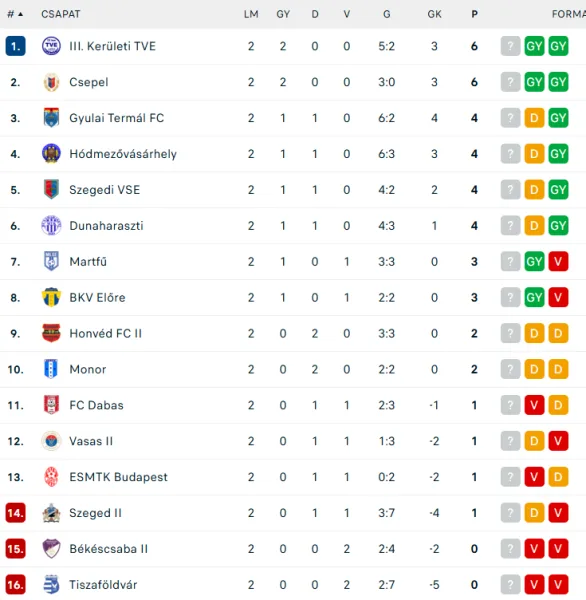Image resolution: width=586 pixels, height=600 pixels.
Task: Sort table by the # rank column
Action: [x=15, y=14]
